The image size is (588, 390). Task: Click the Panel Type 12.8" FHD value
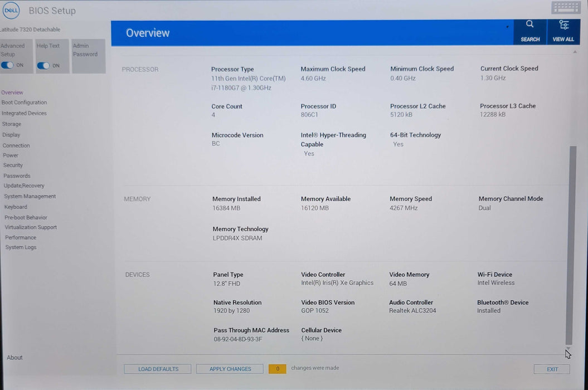(x=226, y=284)
